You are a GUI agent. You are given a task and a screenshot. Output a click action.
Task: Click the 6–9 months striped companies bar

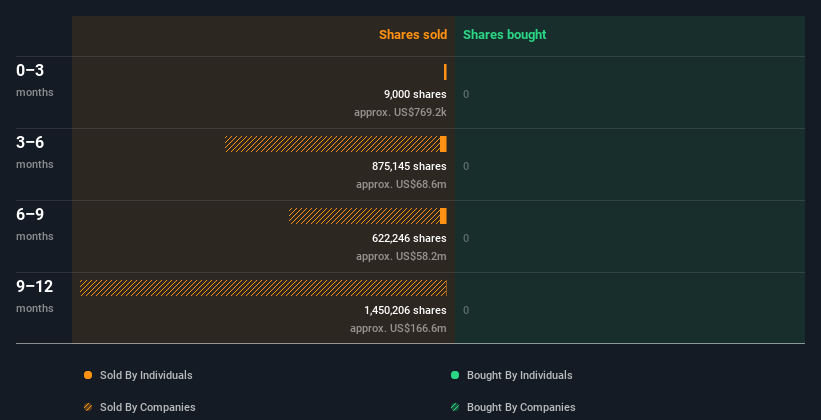click(364, 216)
